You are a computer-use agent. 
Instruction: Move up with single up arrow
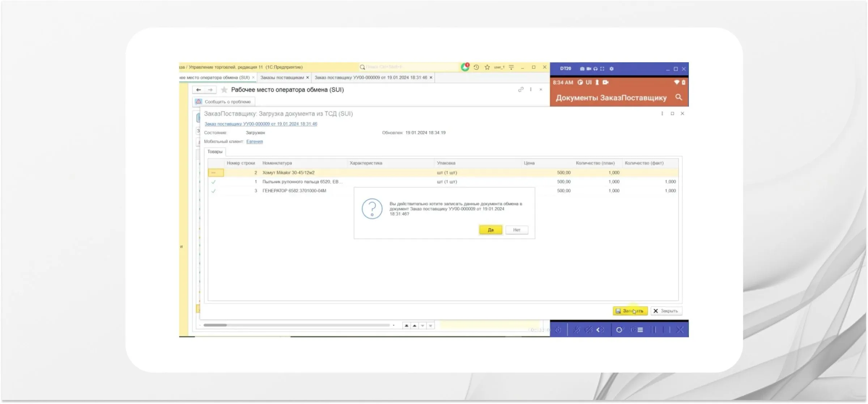click(414, 326)
